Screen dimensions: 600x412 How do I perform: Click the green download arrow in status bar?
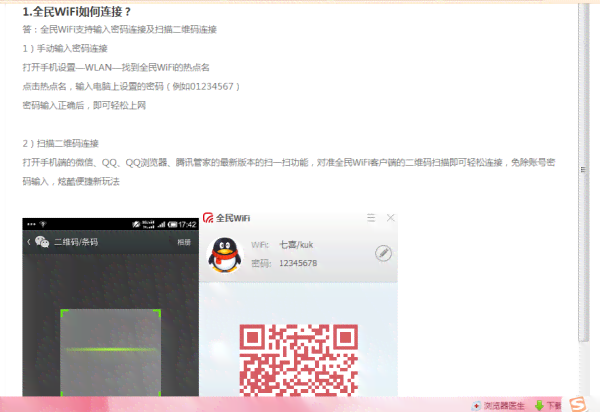tap(539, 405)
